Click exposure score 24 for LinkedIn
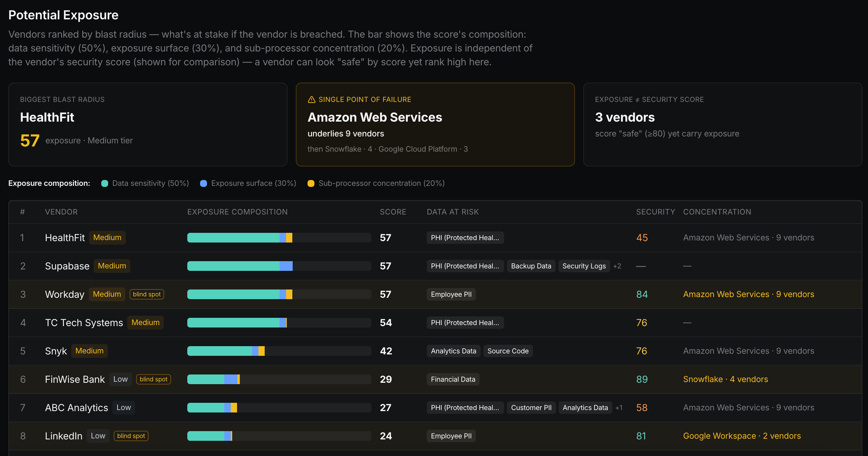 click(x=386, y=436)
